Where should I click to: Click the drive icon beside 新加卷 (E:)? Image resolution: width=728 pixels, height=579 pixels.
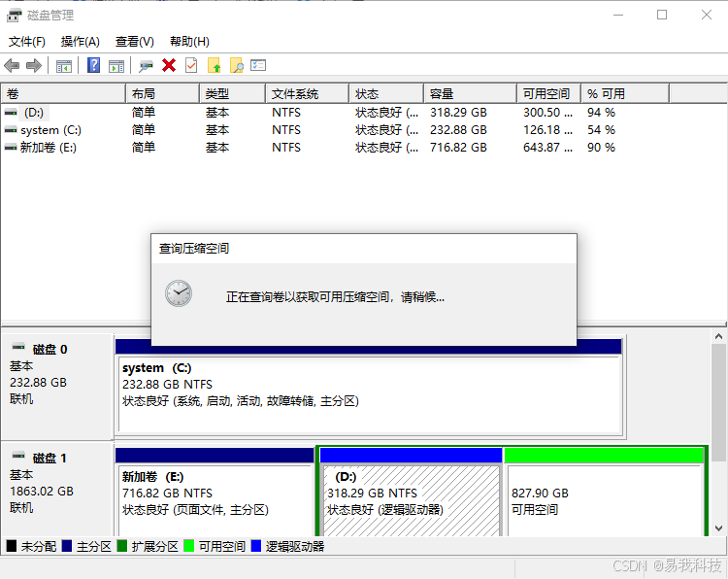[x=11, y=148]
